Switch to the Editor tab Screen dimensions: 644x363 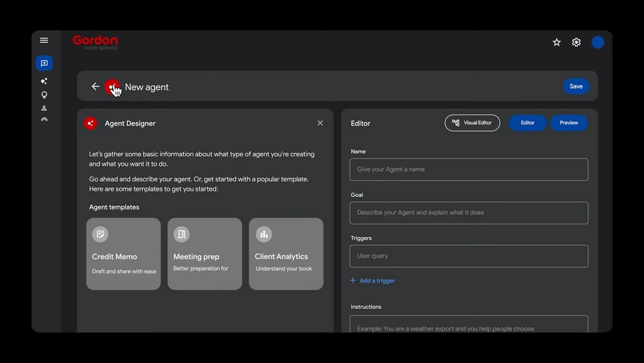[x=527, y=123]
